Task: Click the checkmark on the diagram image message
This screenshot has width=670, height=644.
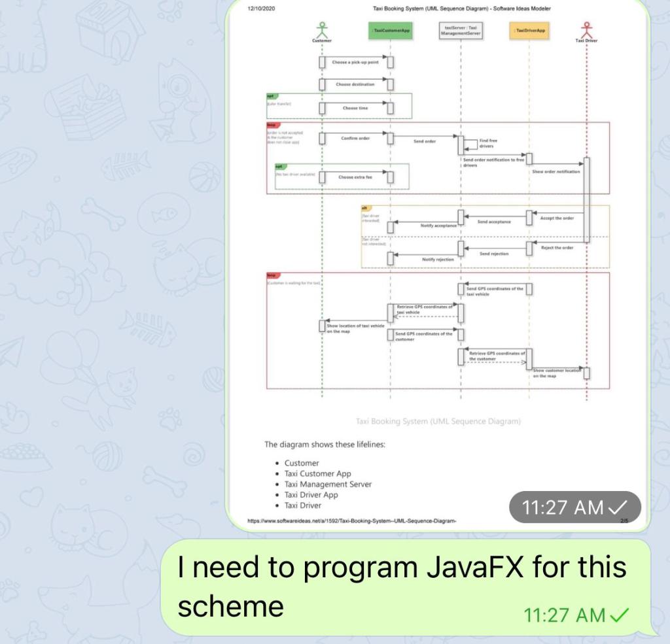Action: [x=619, y=505]
